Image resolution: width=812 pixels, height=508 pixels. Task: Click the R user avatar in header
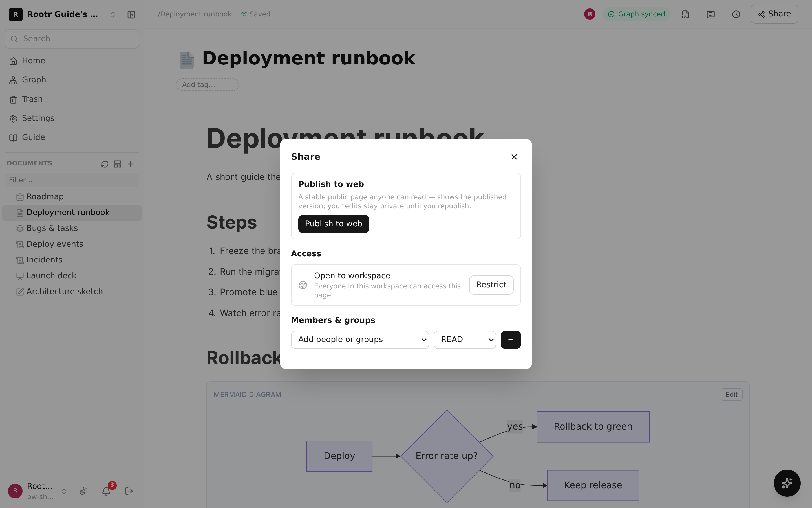coord(590,14)
